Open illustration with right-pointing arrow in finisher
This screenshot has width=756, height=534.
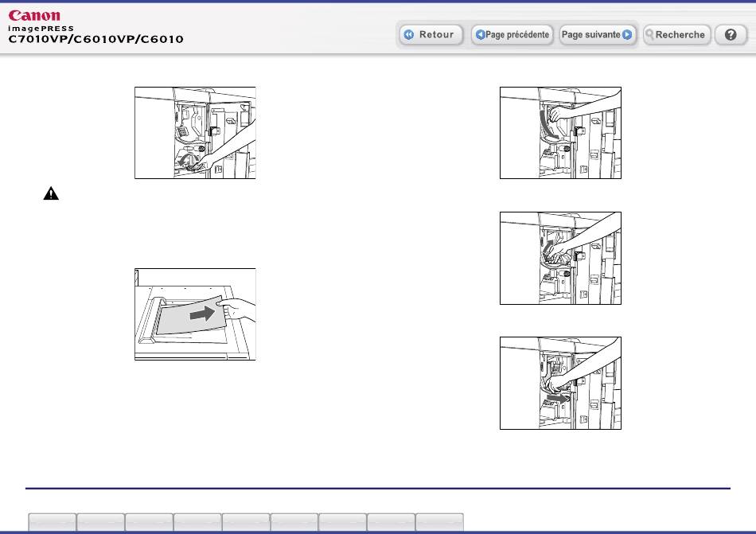coord(560,383)
